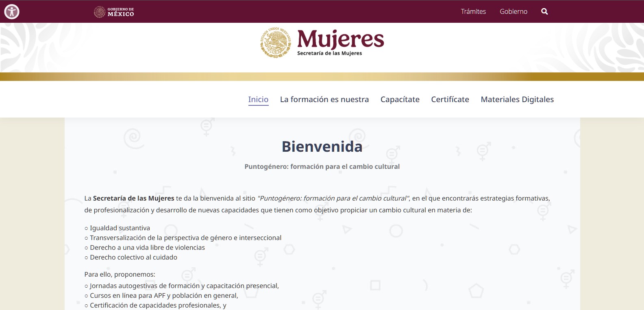Click the Bienvenida heading
The width and height of the screenshot is (644, 310).
(322, 146)
